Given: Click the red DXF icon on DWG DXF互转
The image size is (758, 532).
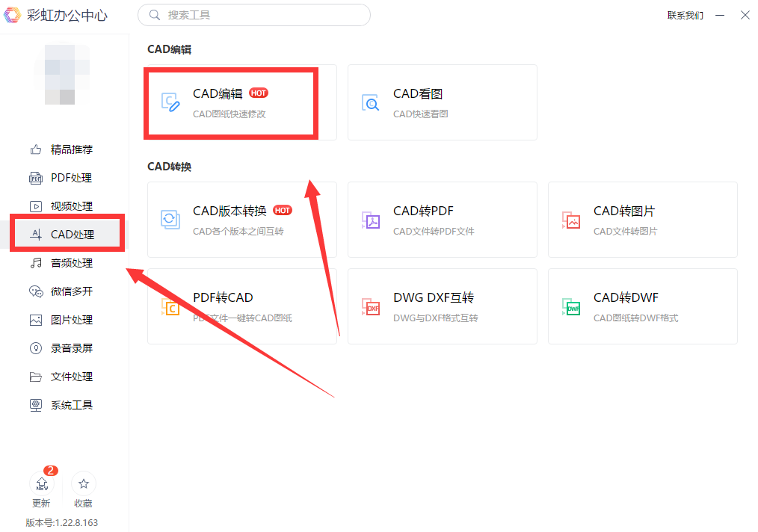Looking at the screenshot, I should point(371,306).
